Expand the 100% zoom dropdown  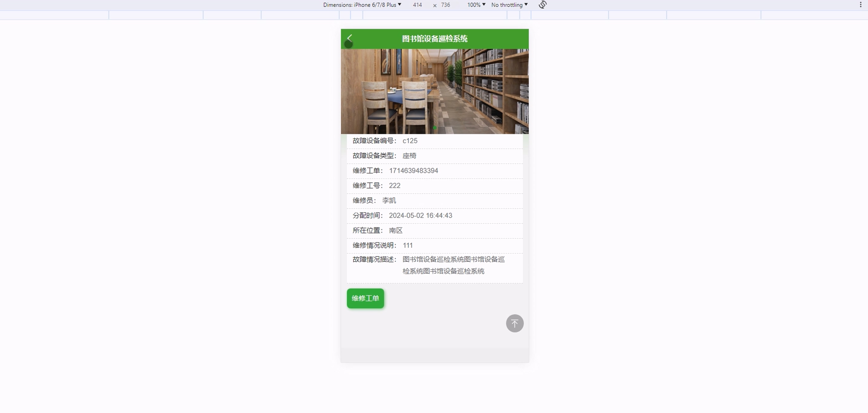[x=476, y=5]
